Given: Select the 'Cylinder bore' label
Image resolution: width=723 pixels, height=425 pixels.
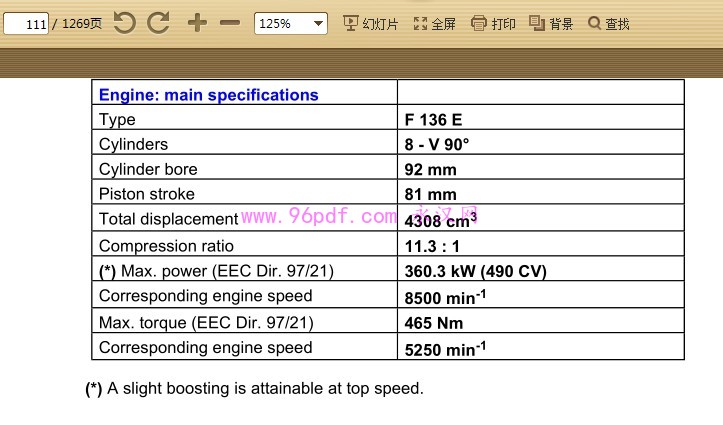Looking at the screenshot, I should pos(148,169).
